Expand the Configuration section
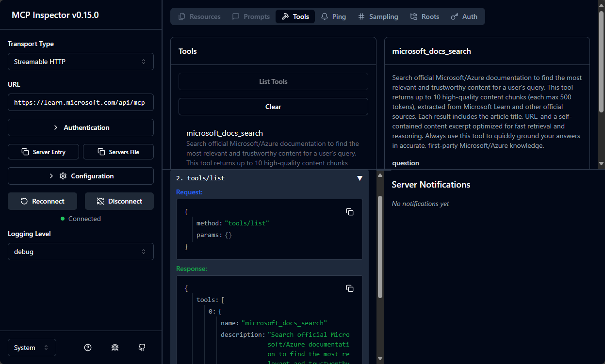The width and height of the screenshot is (605, 364). pyautogui.click(x=81, y=176)
